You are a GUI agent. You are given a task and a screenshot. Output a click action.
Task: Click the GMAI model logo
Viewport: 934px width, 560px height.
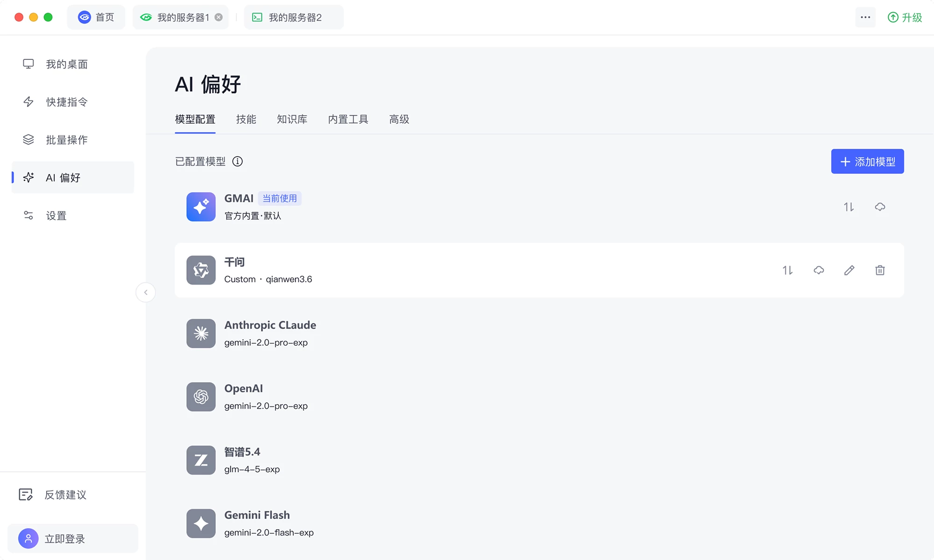point(201,207)
